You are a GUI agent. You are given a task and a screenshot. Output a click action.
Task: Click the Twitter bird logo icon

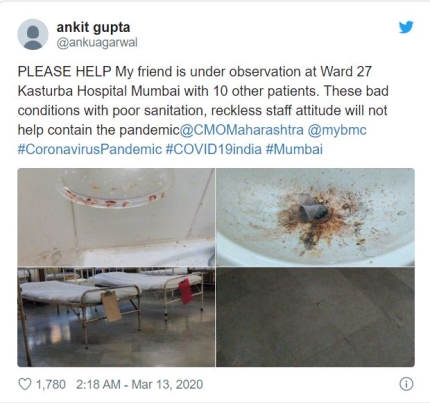[x=406, y=27]
